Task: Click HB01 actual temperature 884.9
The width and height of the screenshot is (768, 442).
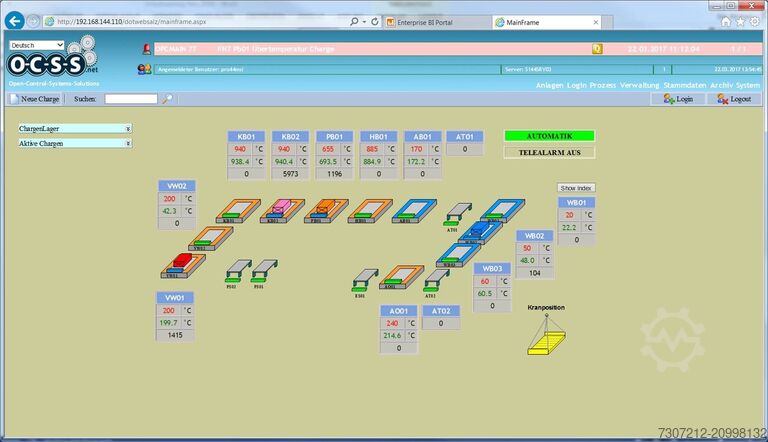Action: (x=372, y=161)
